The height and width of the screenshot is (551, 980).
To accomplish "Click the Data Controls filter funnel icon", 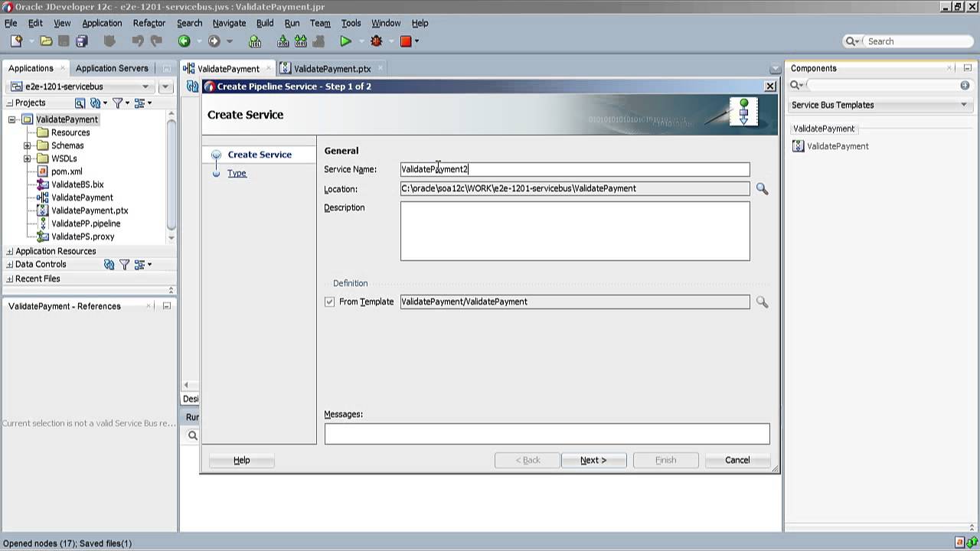I will 124,264.
